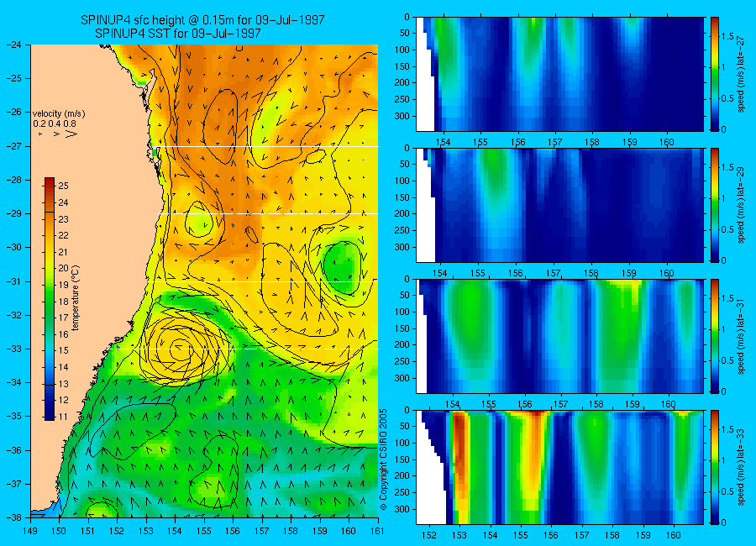756x546 pixels.
Task: Click the 15 value on temperature colorbar
Action: (x=63, y=350)
